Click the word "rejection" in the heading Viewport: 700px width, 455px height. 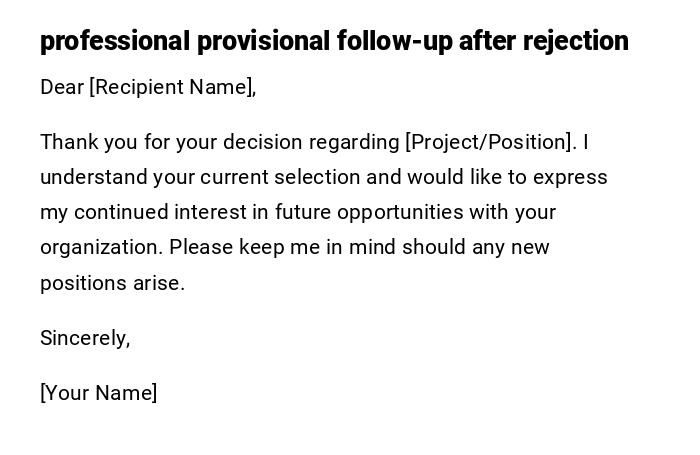pos(573,41)
